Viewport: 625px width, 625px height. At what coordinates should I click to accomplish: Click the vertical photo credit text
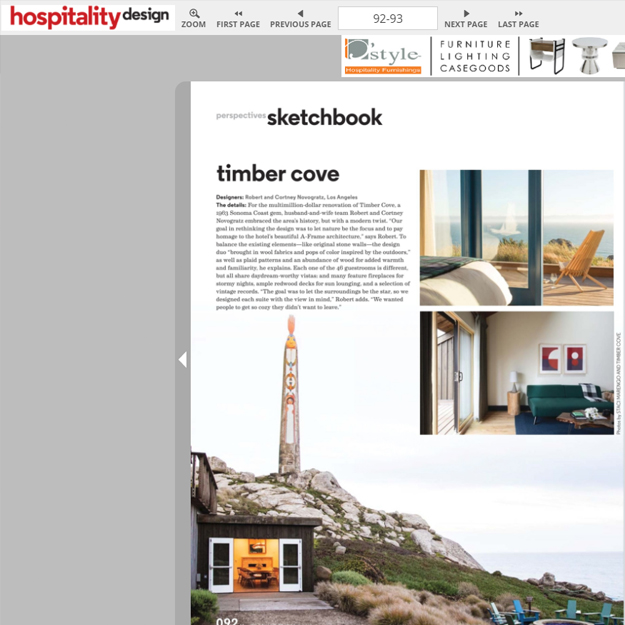click(618, 383)
